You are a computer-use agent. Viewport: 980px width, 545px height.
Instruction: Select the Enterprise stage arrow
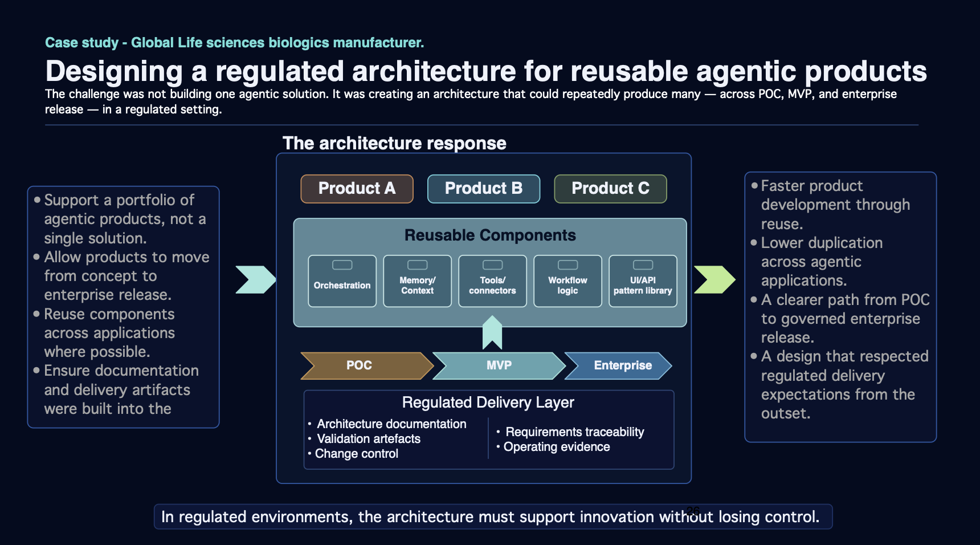[618, 365]
